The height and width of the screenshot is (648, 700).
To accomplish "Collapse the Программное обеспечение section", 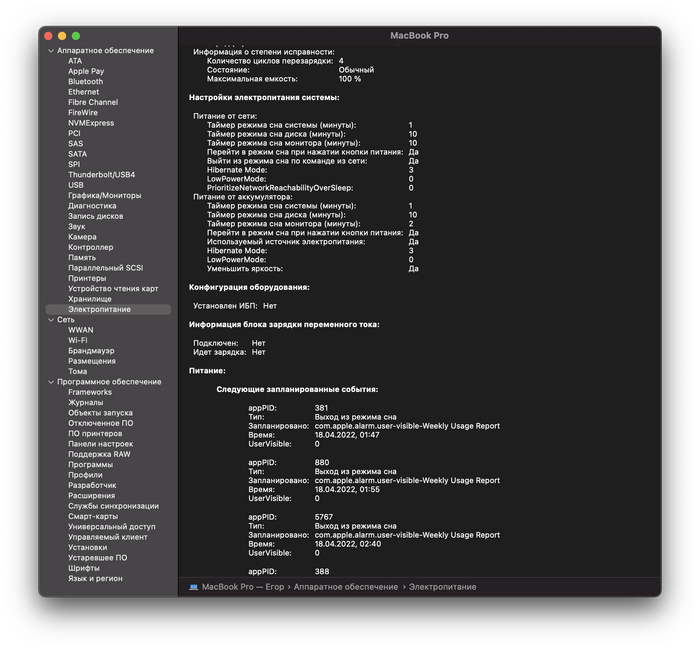I will [51, 382].
